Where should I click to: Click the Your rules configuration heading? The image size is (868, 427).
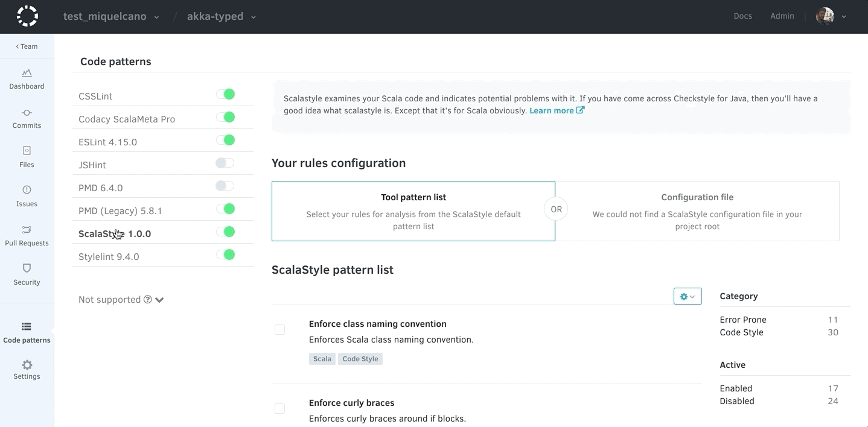coord(339,163)
